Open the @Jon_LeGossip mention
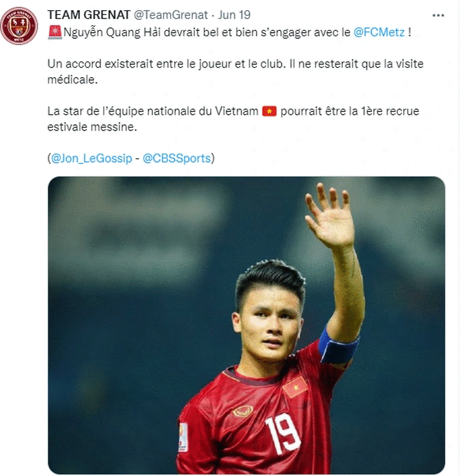 90,158
